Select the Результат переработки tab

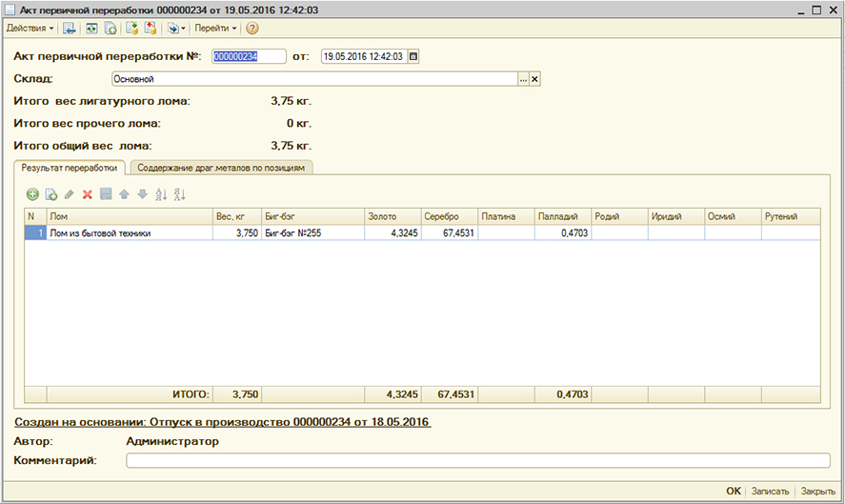[x=70, y=168]
